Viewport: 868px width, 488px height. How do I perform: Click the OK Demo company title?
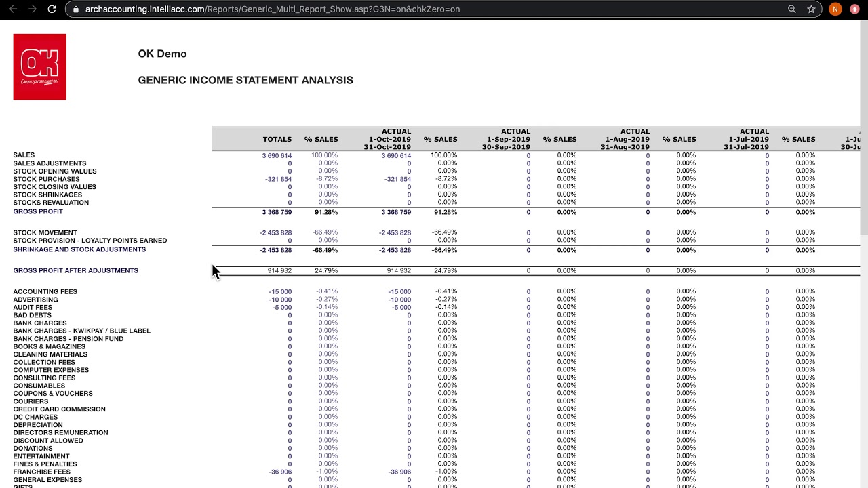(x=162, y=54)
